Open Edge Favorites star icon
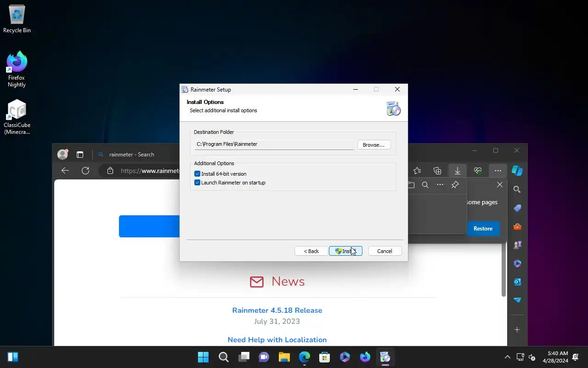The width and height of the screenshot is (588, 368). [x=417, y=171]
